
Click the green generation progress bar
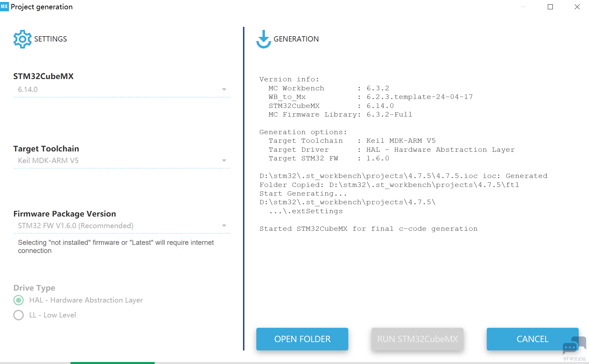pyautogui.click(x=113, y=363)
